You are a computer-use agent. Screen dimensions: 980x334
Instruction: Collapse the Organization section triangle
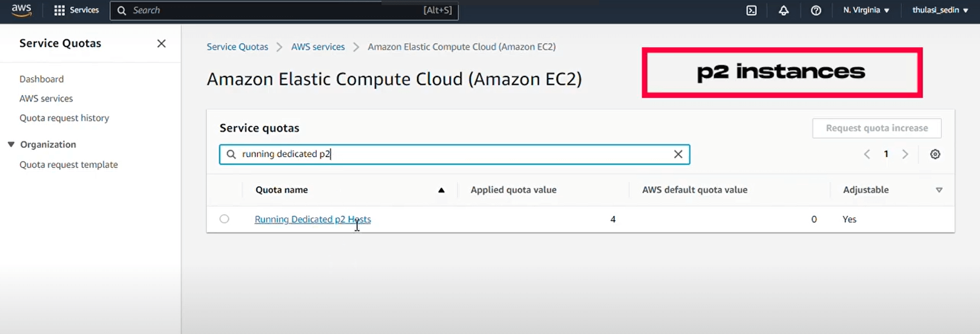[11, 144]
